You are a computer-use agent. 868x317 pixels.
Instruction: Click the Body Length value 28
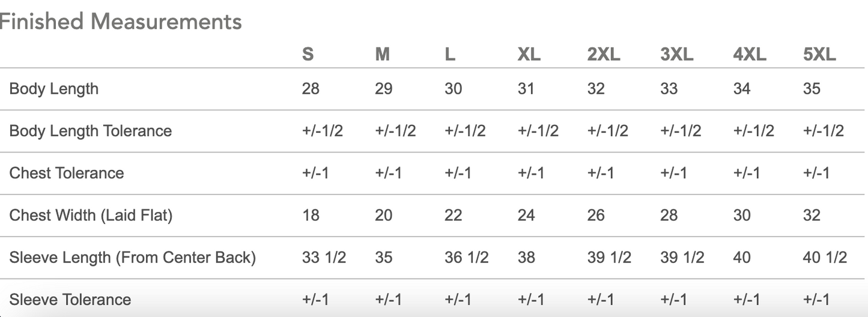tap(311, 89)
